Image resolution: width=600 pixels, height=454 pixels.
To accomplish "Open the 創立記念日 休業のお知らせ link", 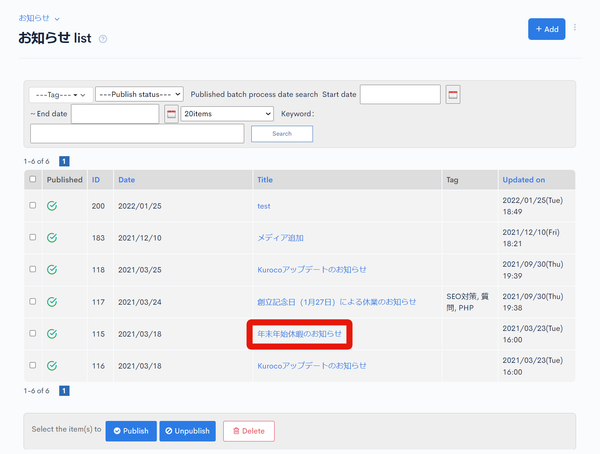I will pyautogui.click(x=336, y=302).
